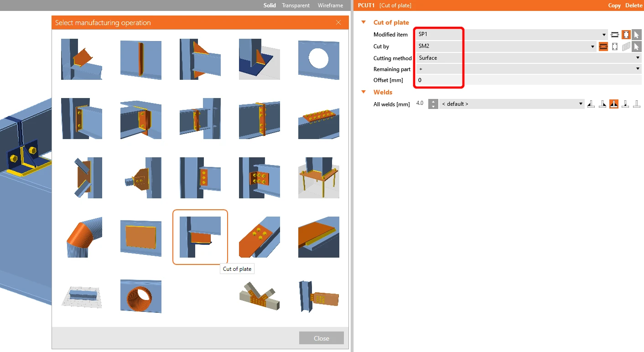Screen dimensions: 644x352
Task: Choose the fourth weld type icon
Action: pyautogui.click(x=625, y=104)
